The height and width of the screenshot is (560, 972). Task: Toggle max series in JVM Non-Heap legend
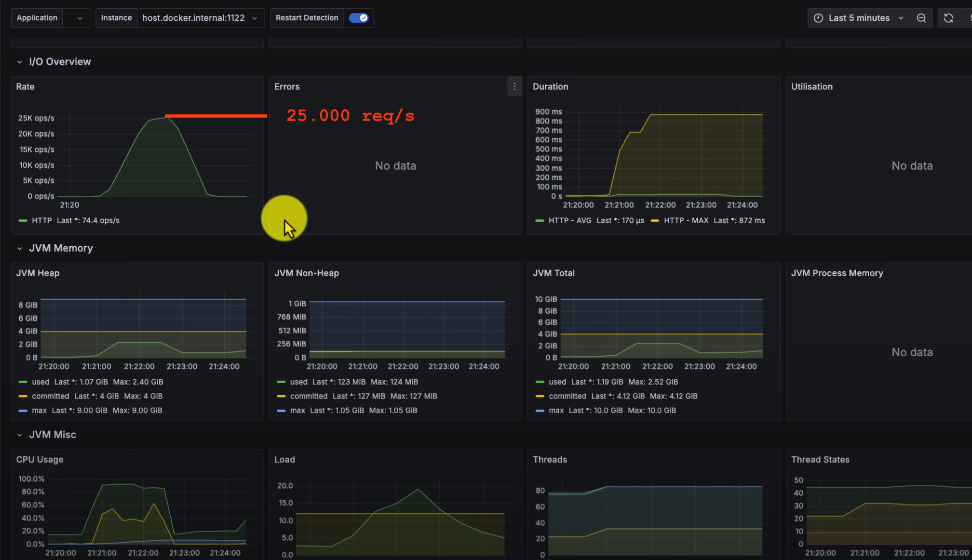[x=297, y=411]
